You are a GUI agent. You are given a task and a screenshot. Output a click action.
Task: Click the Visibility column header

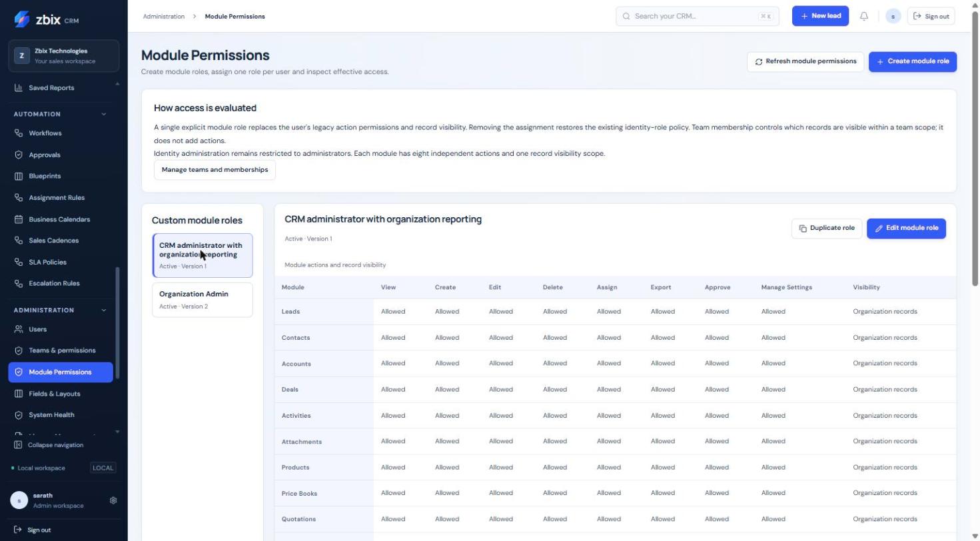pyautogui.click(x=866, y=287)
